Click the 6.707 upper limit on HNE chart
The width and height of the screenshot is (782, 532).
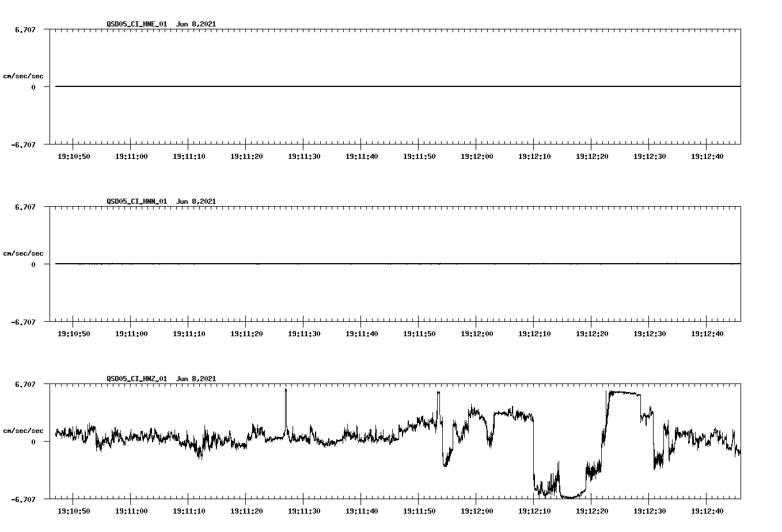pyautogui.click(x=25, y=29)
